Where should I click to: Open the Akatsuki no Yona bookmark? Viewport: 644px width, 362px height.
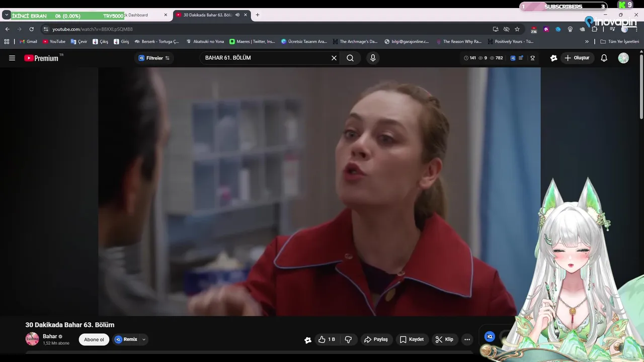[205, 42]
